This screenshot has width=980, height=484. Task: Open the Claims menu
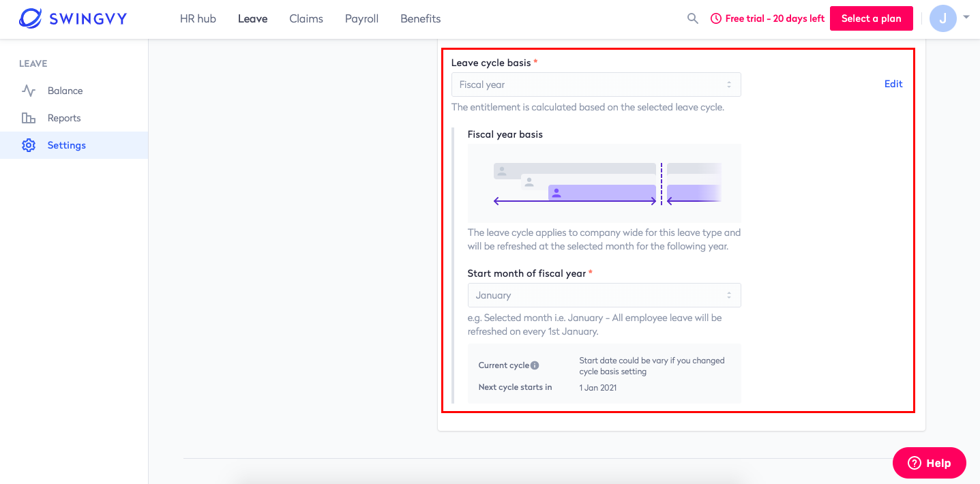[306, 18]
